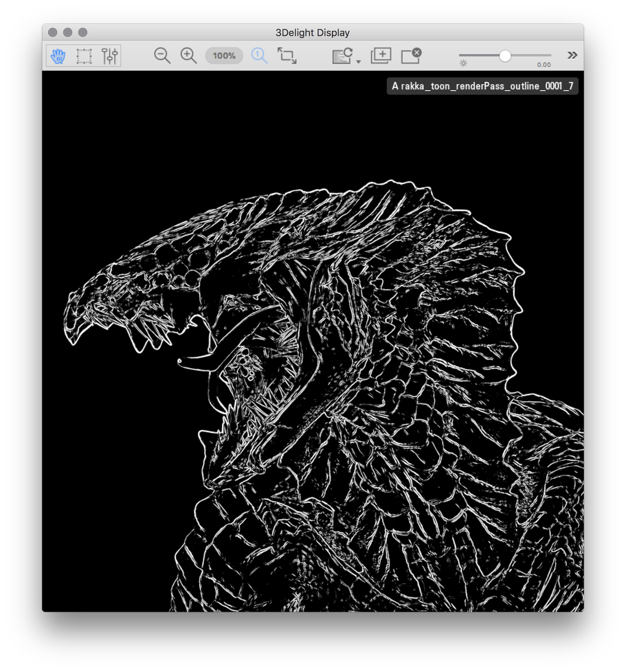The width and height of the screenshot is (626, 672).
Task: Select the pan hand tool
Action: tap(58, 55)
